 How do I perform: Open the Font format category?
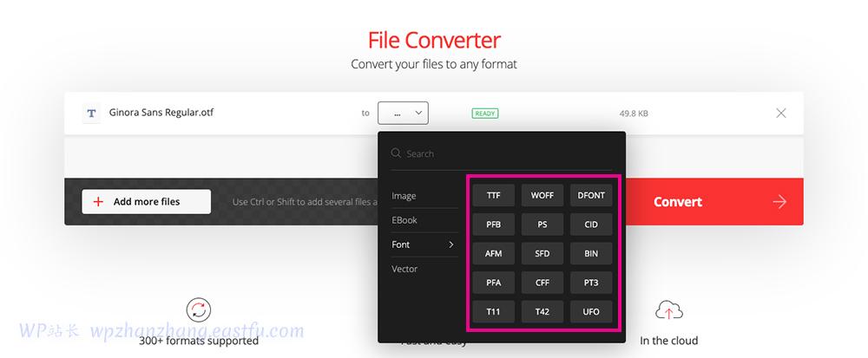point(424,244)
